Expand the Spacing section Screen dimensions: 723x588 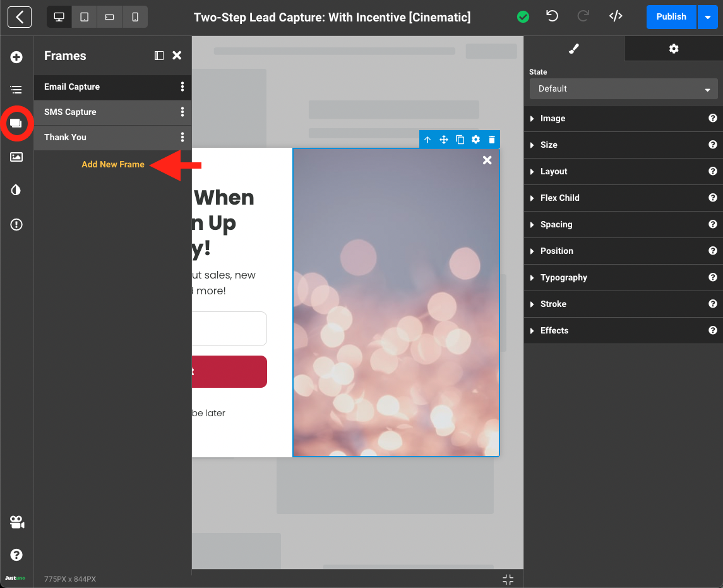[556, 224]
